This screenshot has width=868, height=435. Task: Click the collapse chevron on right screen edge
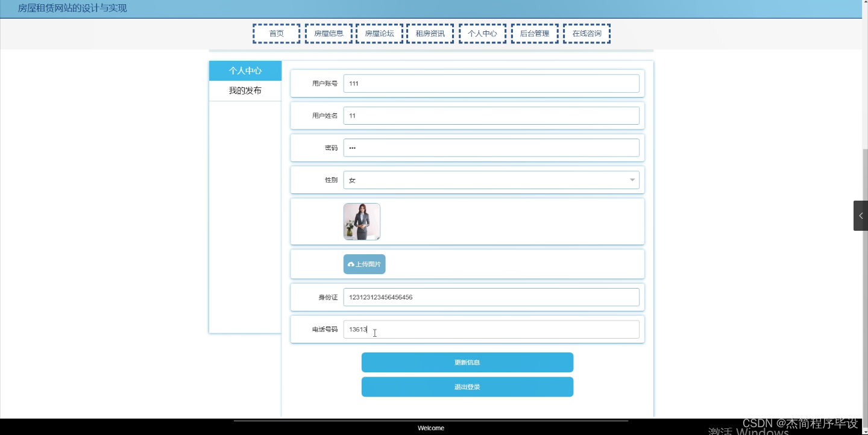pyautogui.click(x=860, y=215)
